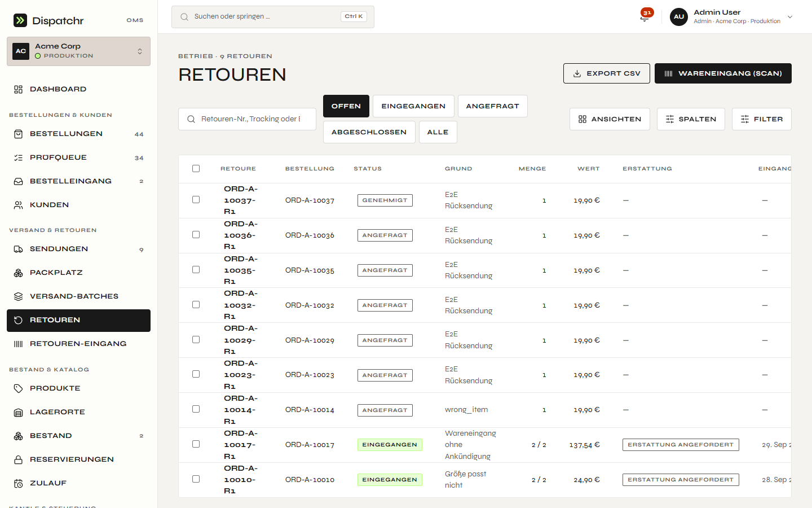Check the row for ORD-A-10037-R1
812x508 pixels.
tap(196, 200)
